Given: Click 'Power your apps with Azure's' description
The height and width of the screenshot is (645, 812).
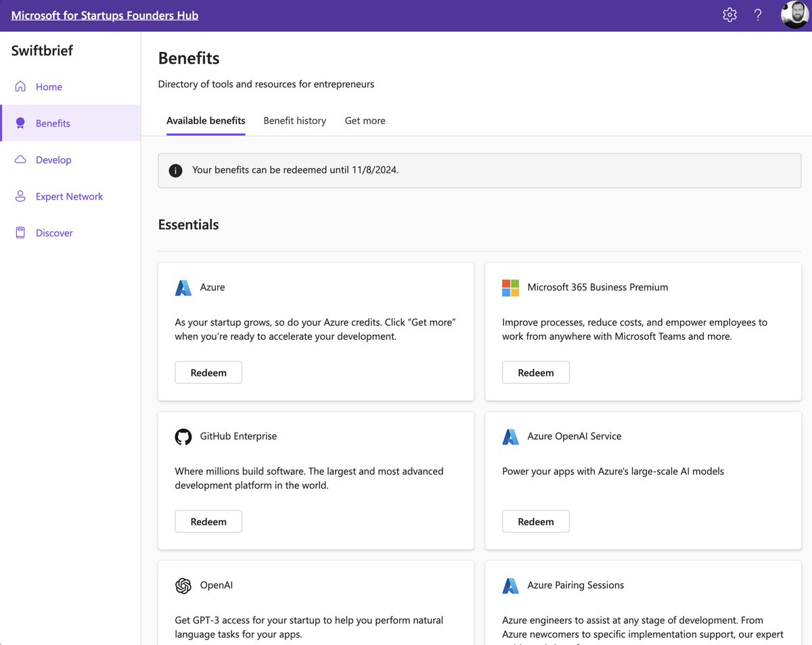Looking at the screenshot, I should pyautogui.click(x=613, y=471).
